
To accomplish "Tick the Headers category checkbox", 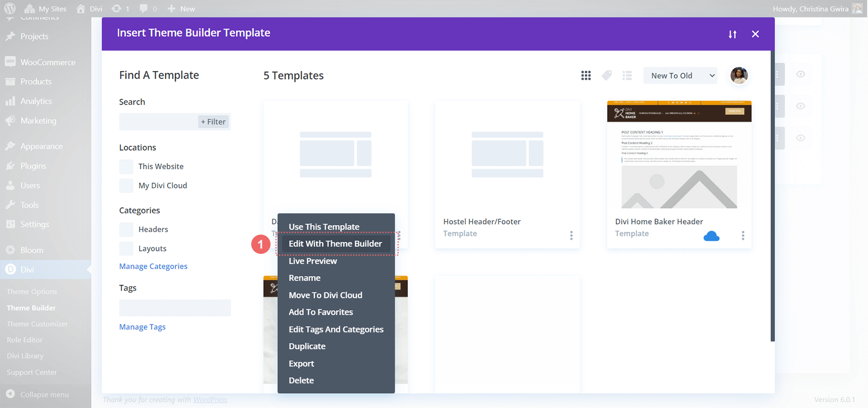I will tap(126, 230).
